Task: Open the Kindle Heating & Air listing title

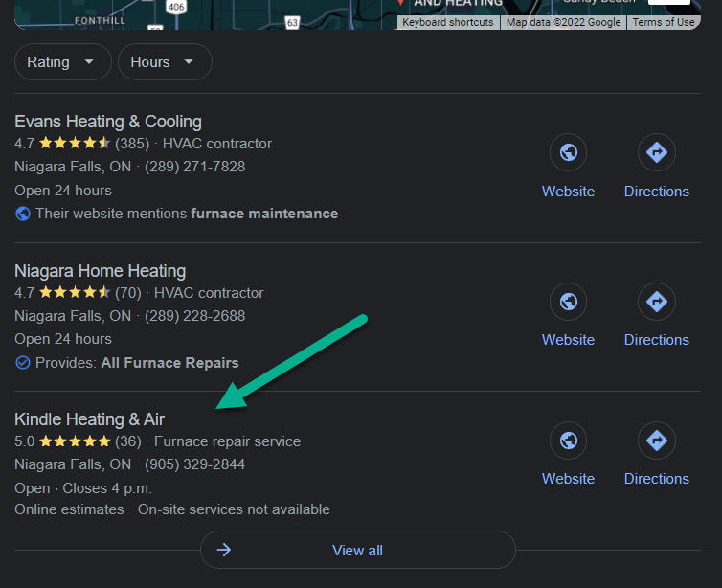Action: tap(89, 419)
